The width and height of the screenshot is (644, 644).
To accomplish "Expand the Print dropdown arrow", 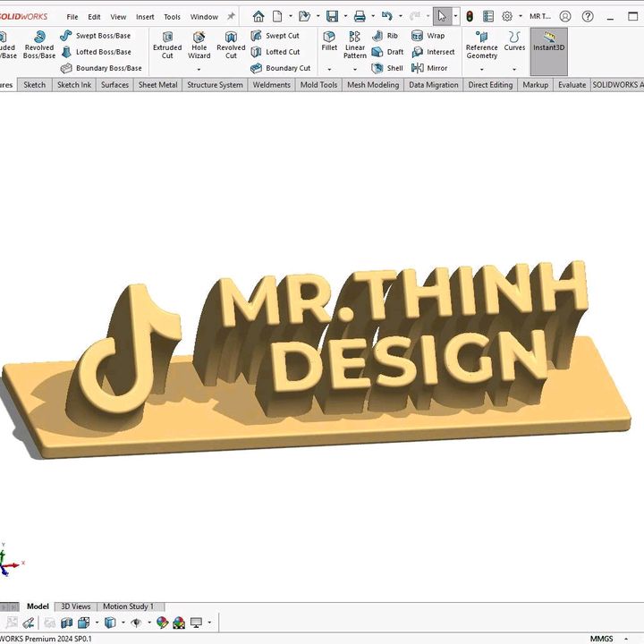I will [x=373, y=16].
